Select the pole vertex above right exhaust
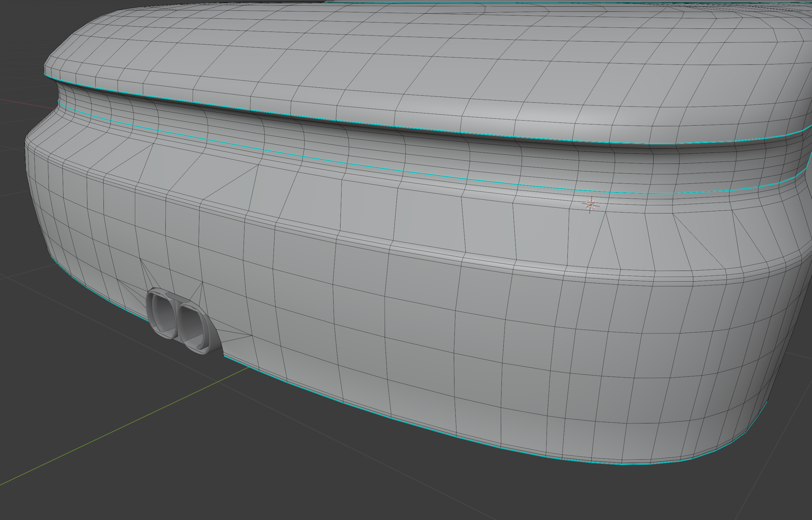Viewport: 812px width, 520px height. click(202, 282)
